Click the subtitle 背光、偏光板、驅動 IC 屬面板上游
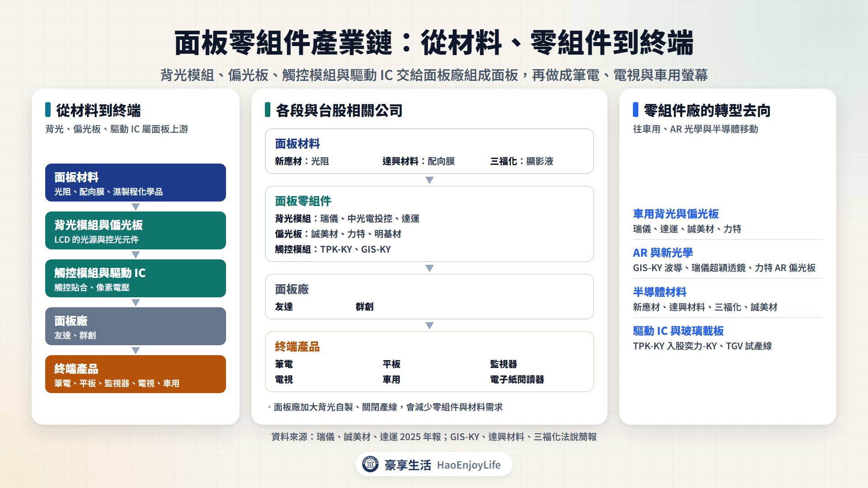This screenshot has width=868, height=488. 117,129
